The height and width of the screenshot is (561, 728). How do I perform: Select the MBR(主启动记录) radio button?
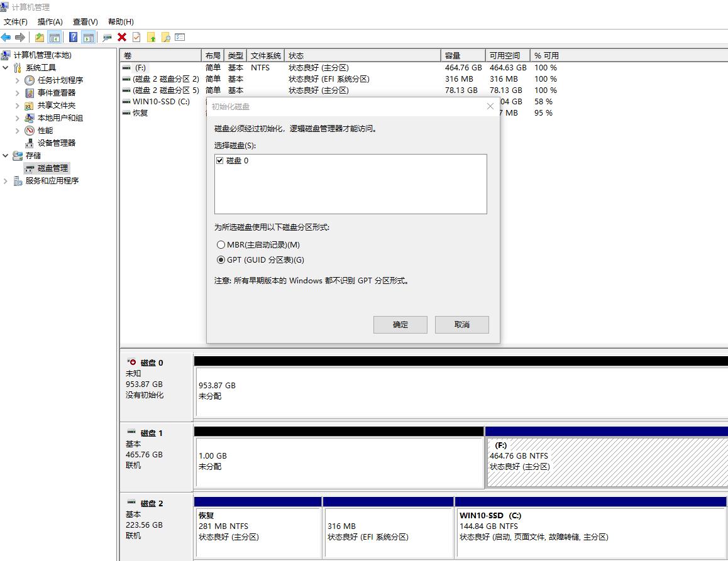click(221, 244)
